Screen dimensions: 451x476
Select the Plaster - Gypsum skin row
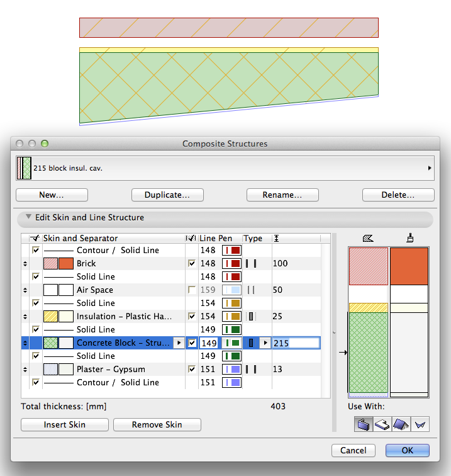(x=171, y=370)
